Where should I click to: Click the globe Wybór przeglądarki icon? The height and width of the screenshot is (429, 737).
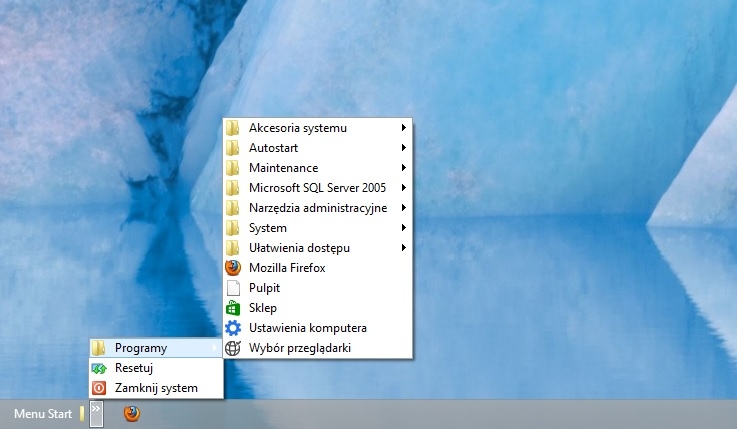[x=233, y=348]
